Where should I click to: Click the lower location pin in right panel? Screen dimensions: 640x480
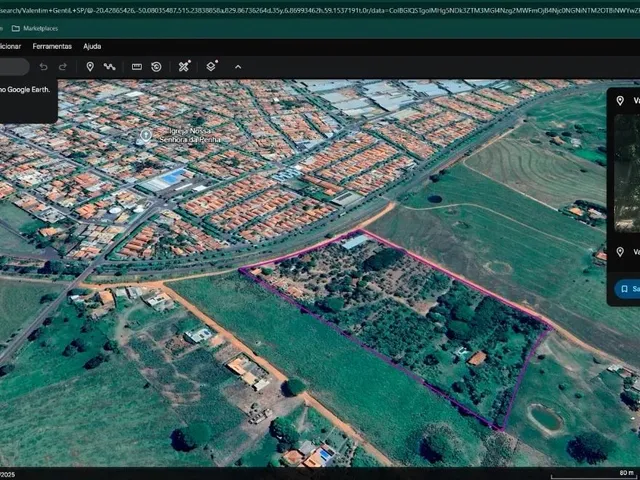620,252
